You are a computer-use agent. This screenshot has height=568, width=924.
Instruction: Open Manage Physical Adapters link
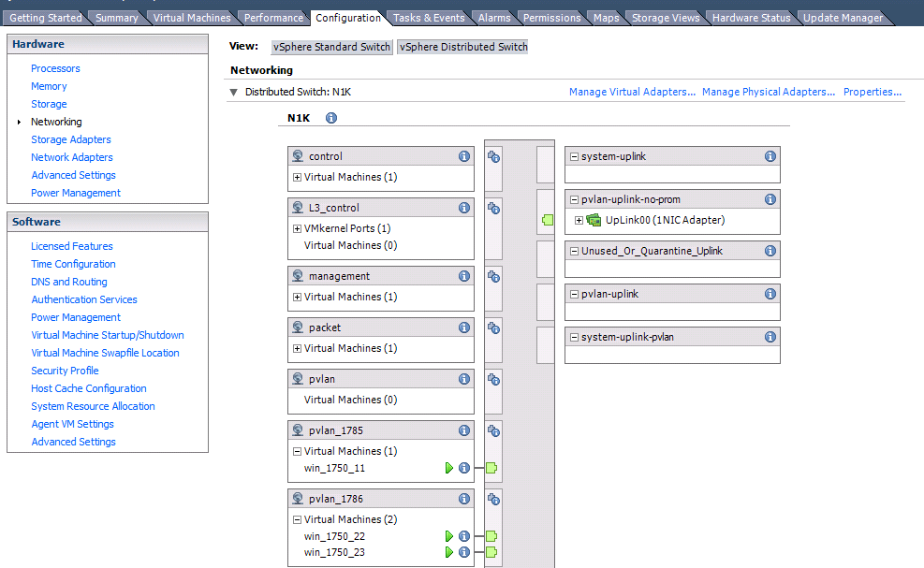pos(769,92)
